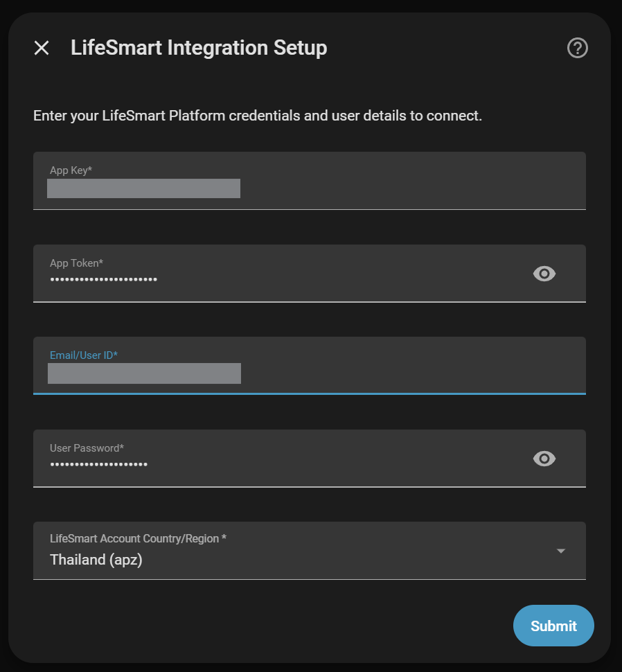Open help via the question mark icon
The image size is (622, 672).
(577, 48)
